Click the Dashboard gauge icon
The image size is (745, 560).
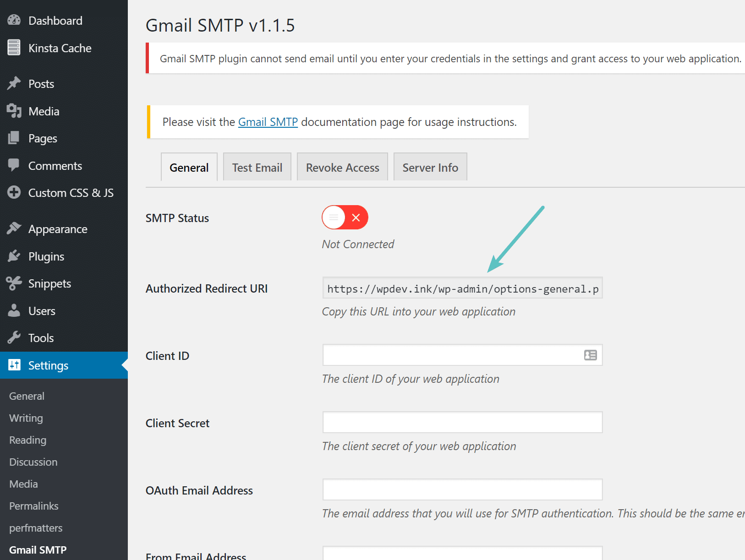pyautogui.click(x=14, y=20)
